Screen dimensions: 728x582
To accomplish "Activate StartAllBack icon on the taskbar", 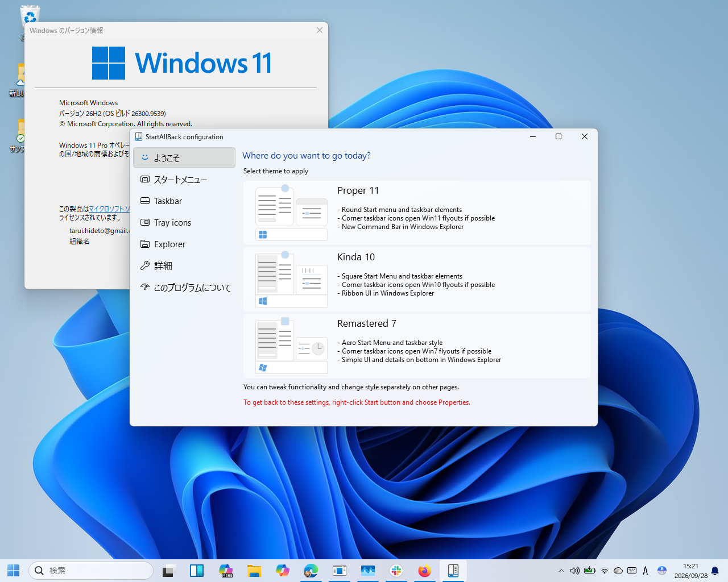I will (453, 571).
